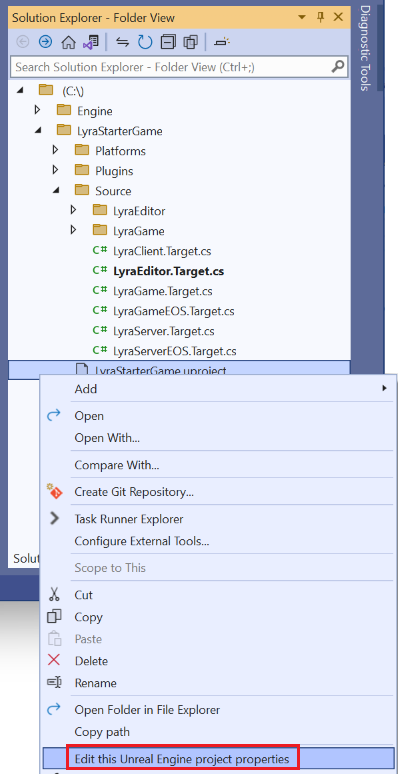Switch views with the Visual Studio solution icon
The width and height of the screenshot is (398, 774).
[91, 42]
